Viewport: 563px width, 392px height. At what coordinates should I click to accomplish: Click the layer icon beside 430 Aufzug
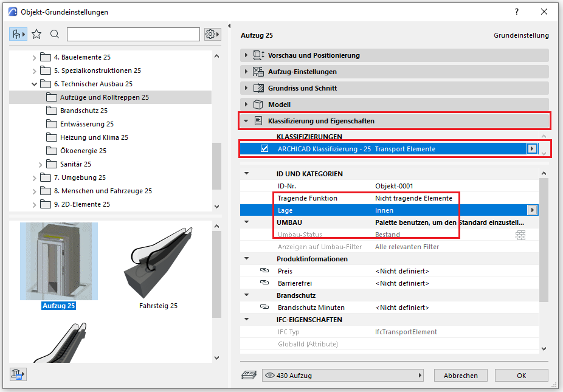click(249, 376)
